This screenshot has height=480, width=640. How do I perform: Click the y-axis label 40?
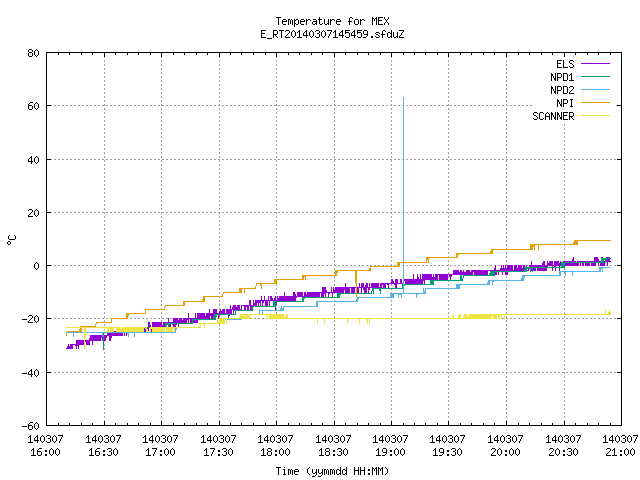pyautogui.click(x=33, y=160)
